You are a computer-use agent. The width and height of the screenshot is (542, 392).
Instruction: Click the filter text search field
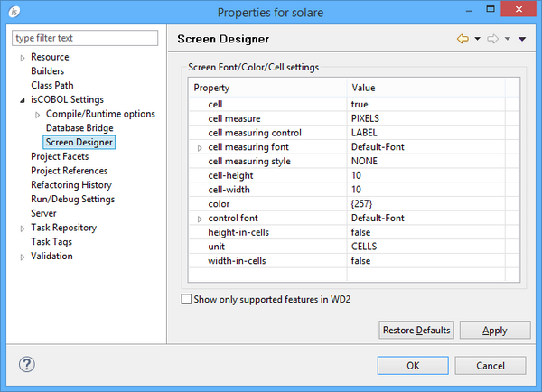pos(86,38)
